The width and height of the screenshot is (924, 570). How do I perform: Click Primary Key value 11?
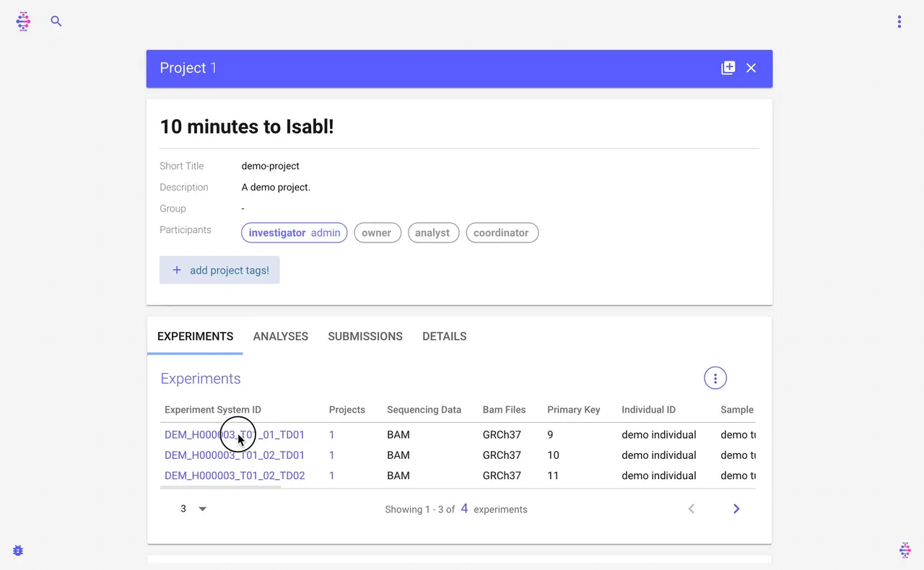(x=553, y=475)
